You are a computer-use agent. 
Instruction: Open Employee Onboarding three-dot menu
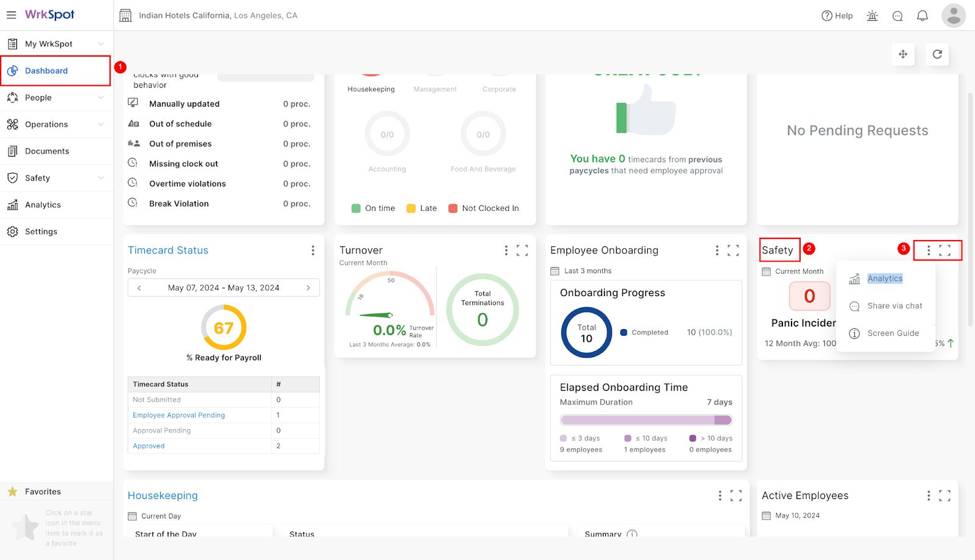[717, 250]
